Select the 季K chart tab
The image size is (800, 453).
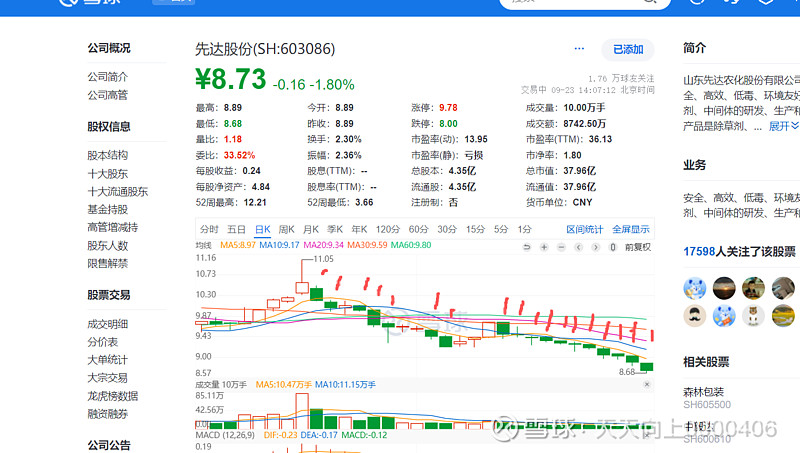335,230
